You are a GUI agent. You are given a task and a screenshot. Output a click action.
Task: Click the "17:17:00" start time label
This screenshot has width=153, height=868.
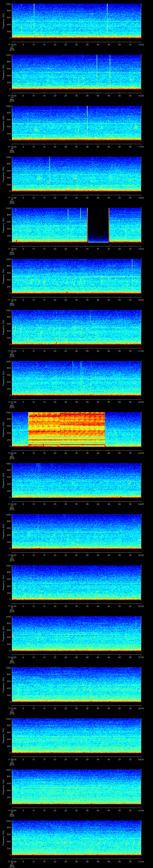coord(12,198)
